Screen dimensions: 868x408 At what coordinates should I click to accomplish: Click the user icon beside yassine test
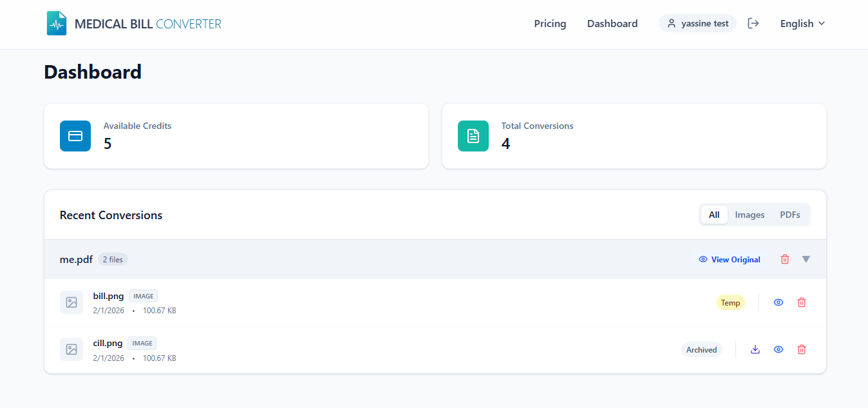672,23
